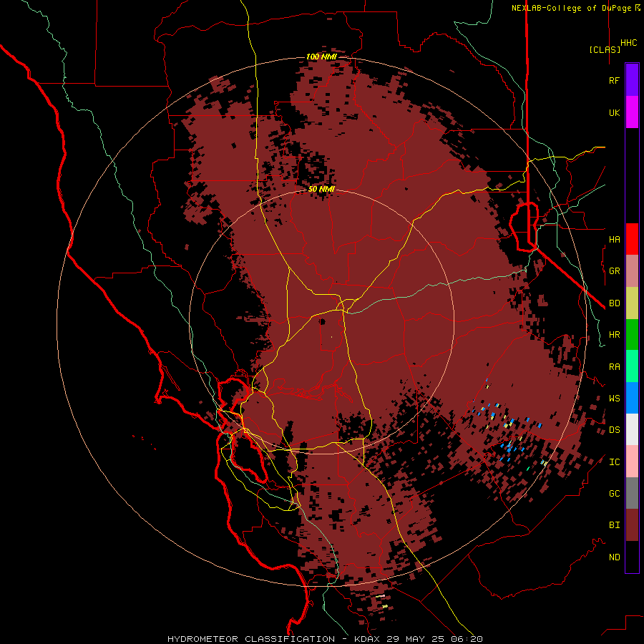
Task: Click the RF legend label
Action: coord(614,80)
